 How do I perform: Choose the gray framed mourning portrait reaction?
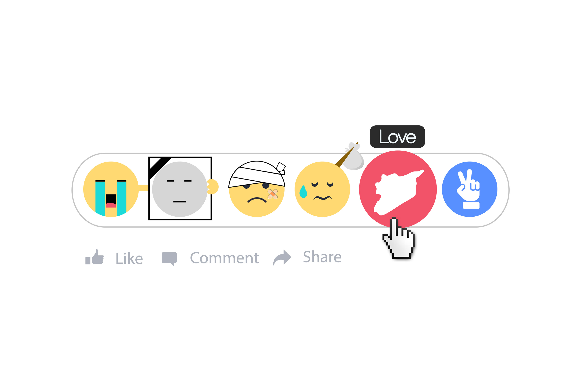pos(180,188)
